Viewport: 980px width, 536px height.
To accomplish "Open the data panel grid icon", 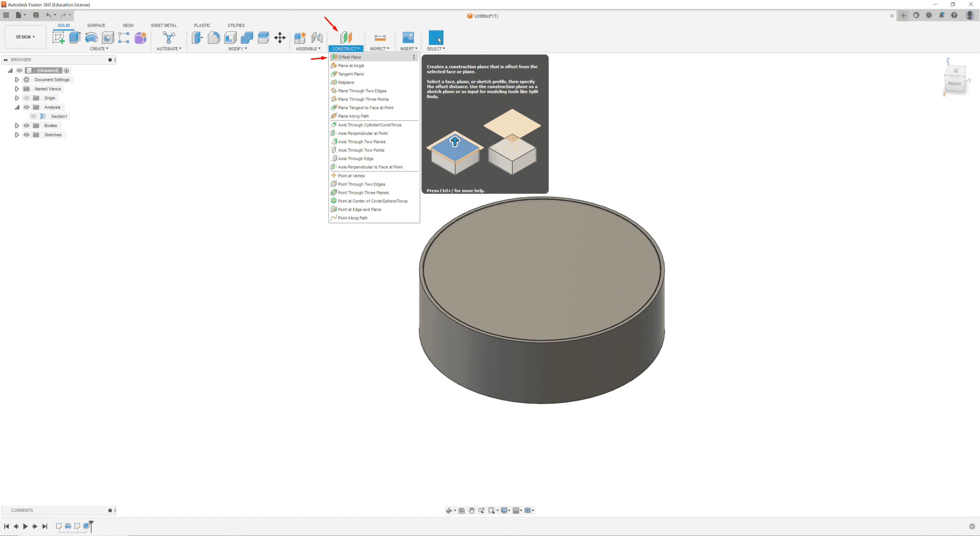I will pyautogui.click(x=6, y=15).
